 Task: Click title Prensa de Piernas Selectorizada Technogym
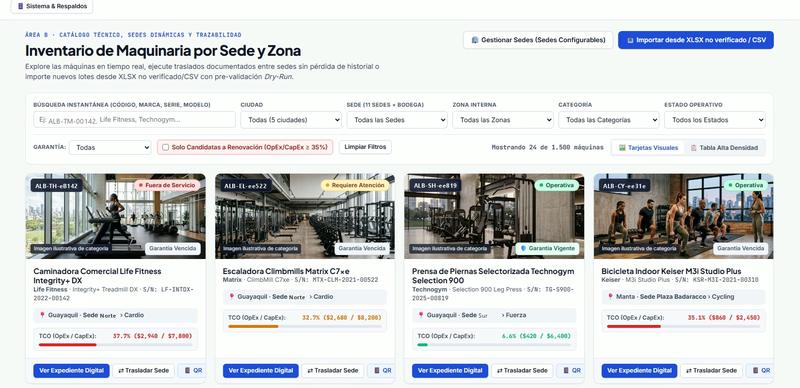pyautogui.click(x=493, y=276)
